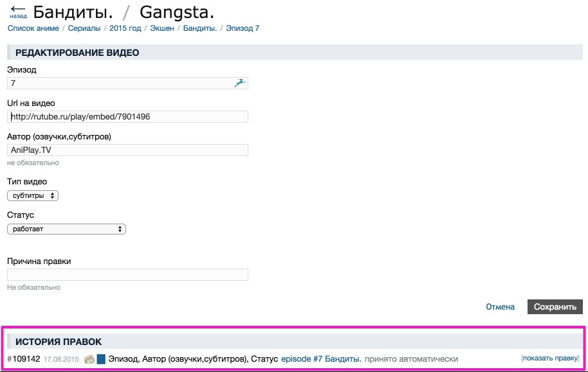Open the Статус dropdown
This screenshot has height=372, width=588.
point(66,229)
